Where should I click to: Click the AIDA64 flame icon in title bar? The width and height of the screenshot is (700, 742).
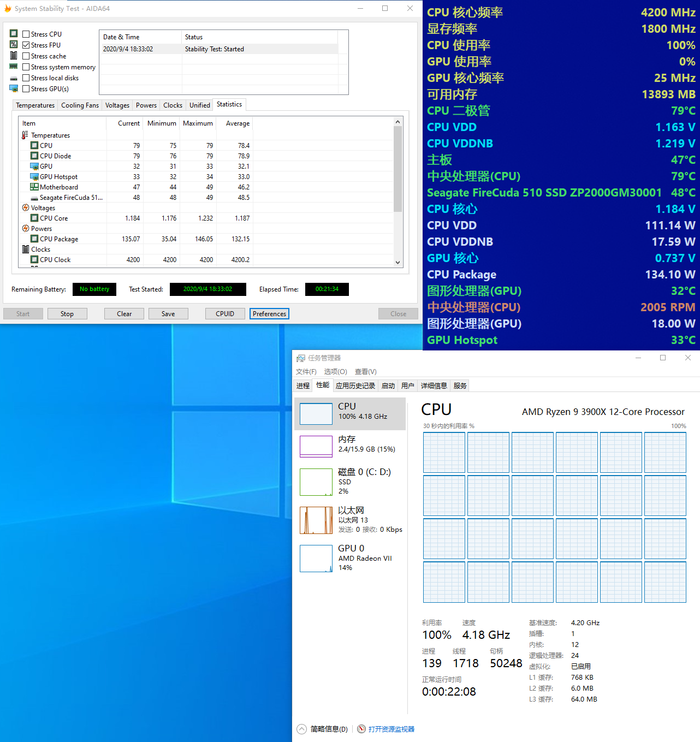[x=8, y=9]
